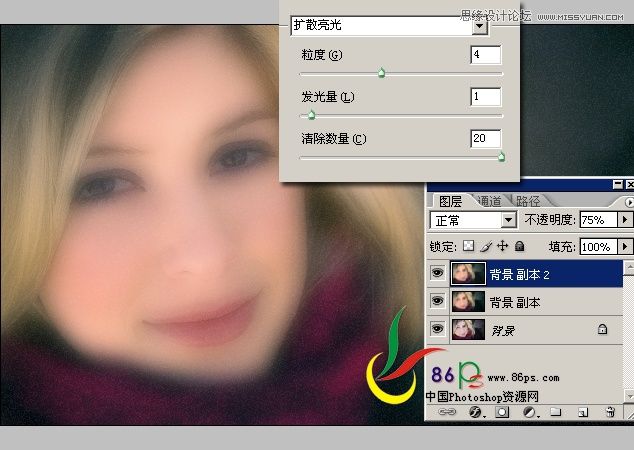Click layers list scroll up arrow

click(x=629, y=268)
